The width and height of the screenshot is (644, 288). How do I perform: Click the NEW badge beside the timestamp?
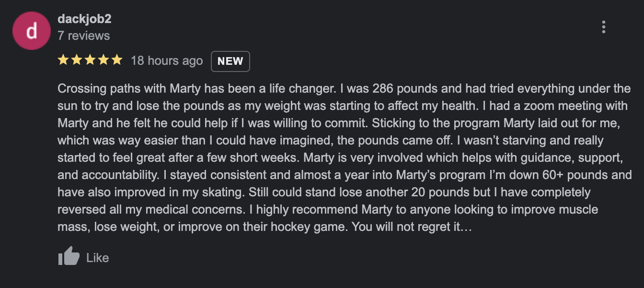230,61
